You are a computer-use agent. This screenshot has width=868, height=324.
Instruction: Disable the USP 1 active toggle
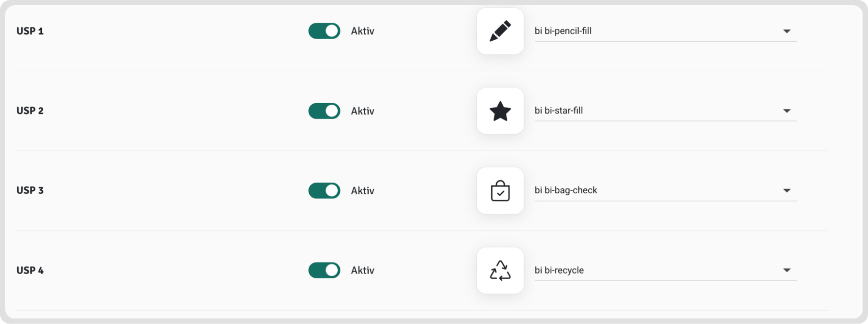click(x=324, y=31)
